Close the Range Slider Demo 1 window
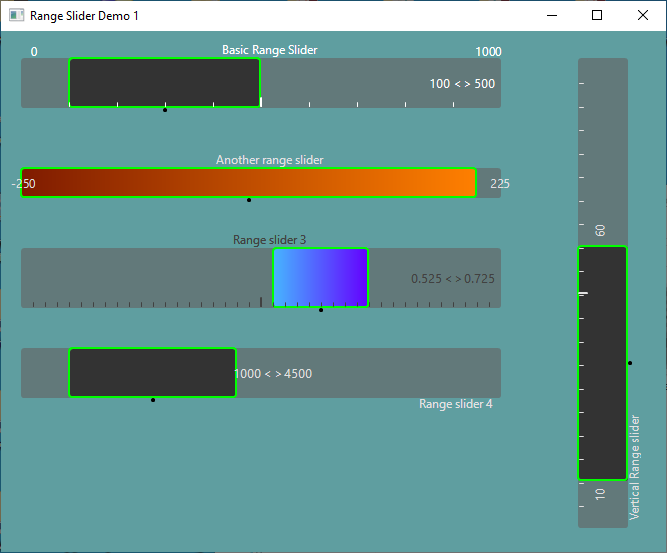 pyautogui.click(x=643, y=16)
